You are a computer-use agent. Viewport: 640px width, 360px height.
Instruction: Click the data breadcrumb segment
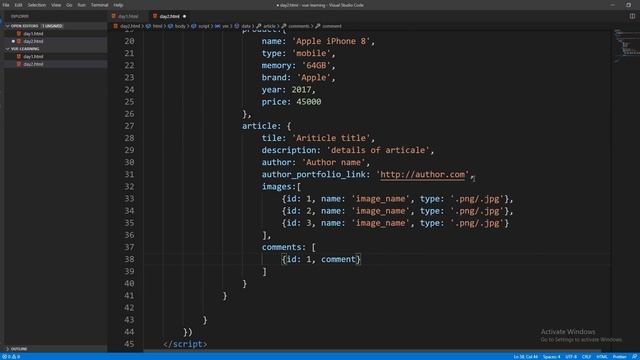[246, 26]
